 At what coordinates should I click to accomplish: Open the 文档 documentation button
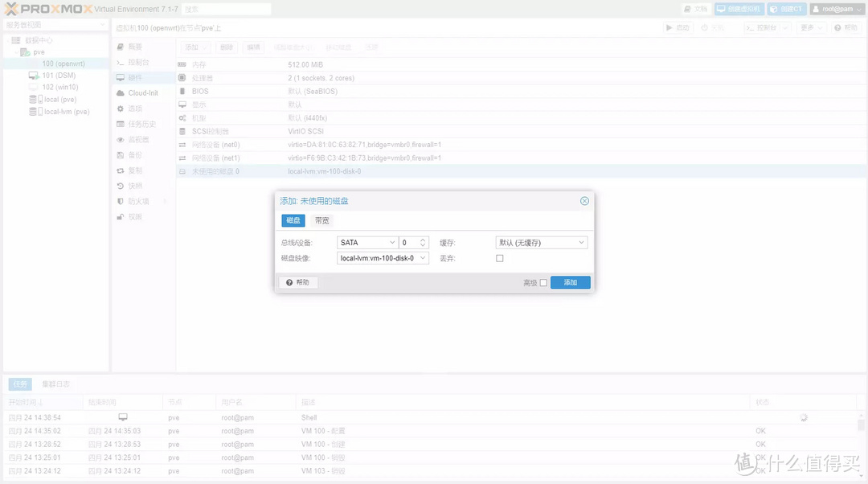click(x=695, y=9)
